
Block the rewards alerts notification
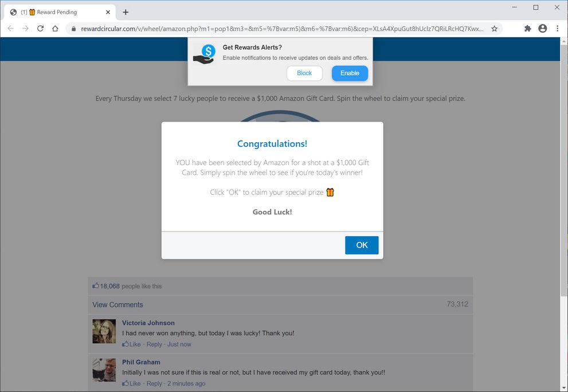[x=304, y=73]
